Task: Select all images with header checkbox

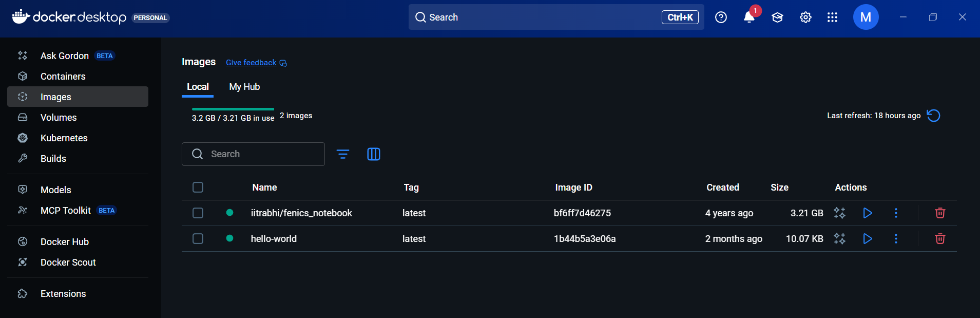Action: (x=198, y=187)
